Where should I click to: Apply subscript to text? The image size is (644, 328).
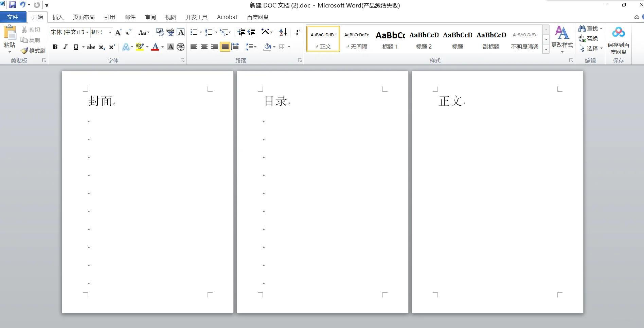pyautogui.click(x=101, y=47)
